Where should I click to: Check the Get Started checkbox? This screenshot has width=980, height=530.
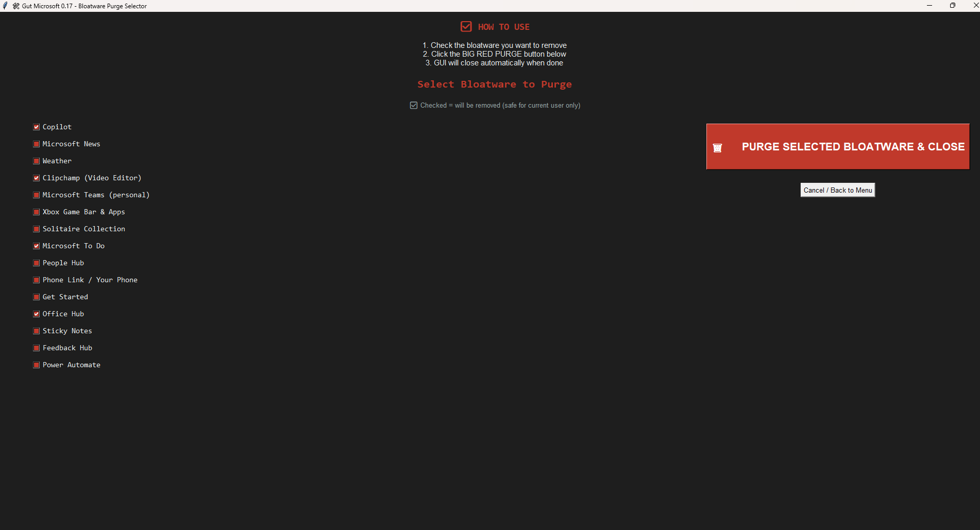point(37,297)
